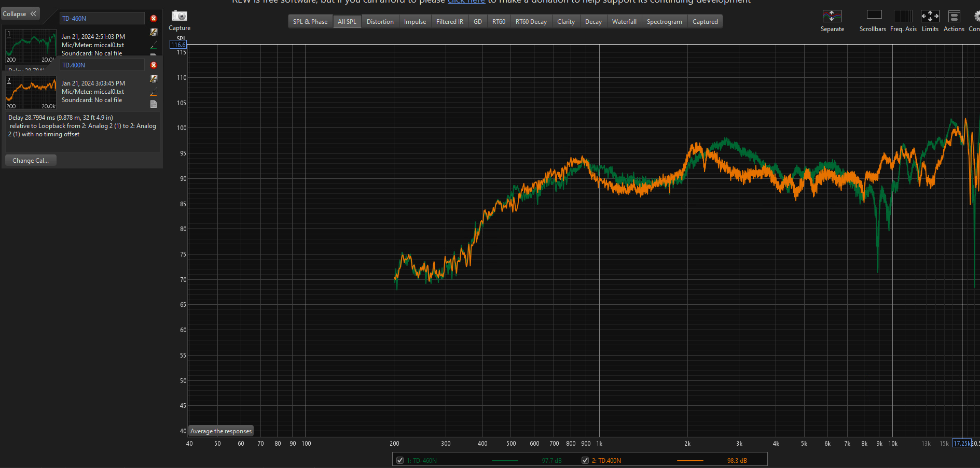Capture the graph with the camera icon

pyautogui.click(x=180, y=16)
